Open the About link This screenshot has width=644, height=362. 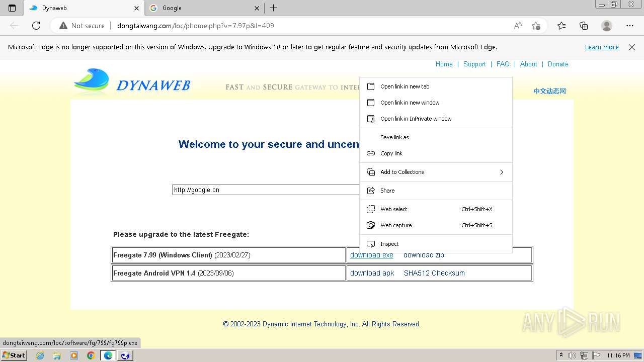528,64
